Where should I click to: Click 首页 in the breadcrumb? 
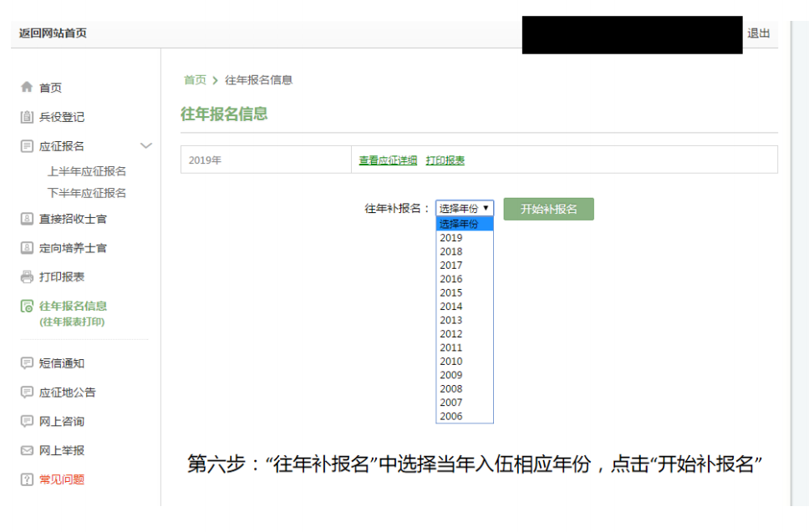[195, 80]
